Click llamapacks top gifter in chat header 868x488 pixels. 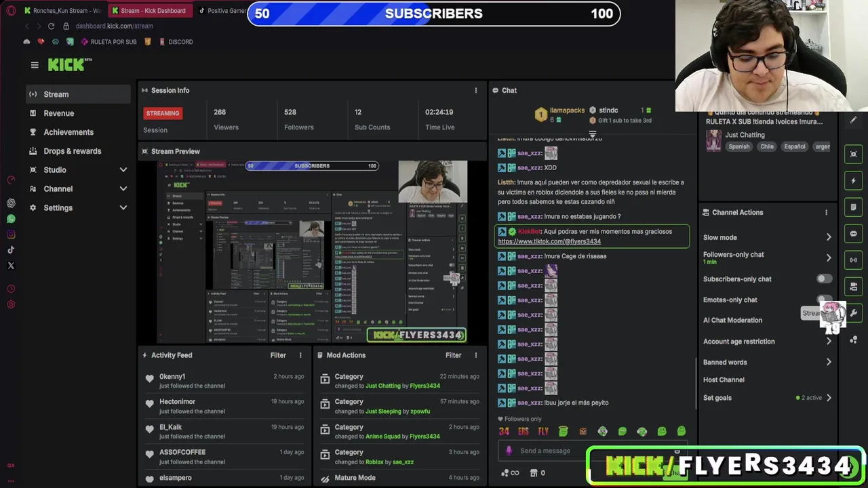567,110
